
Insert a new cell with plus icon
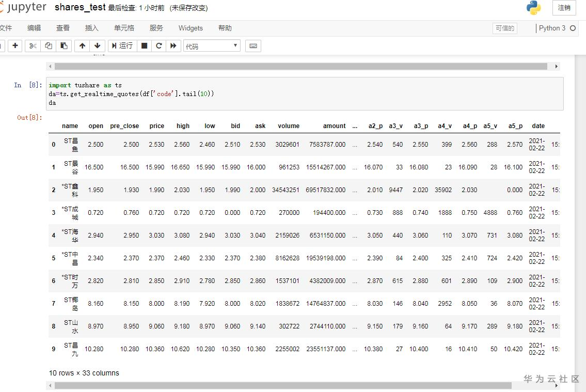click(15, 45)
